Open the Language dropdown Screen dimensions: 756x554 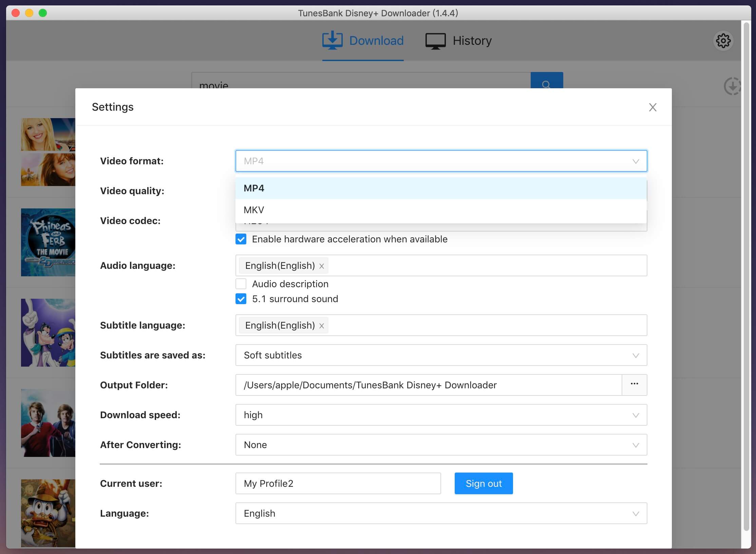pyautogui.click(x=441, y=513)
